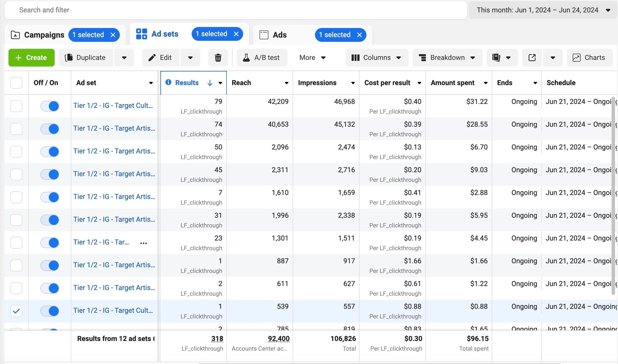This screenshot has width=618, height=364.
Task: Expand the date range dropdown
Action: pos(543,10)
